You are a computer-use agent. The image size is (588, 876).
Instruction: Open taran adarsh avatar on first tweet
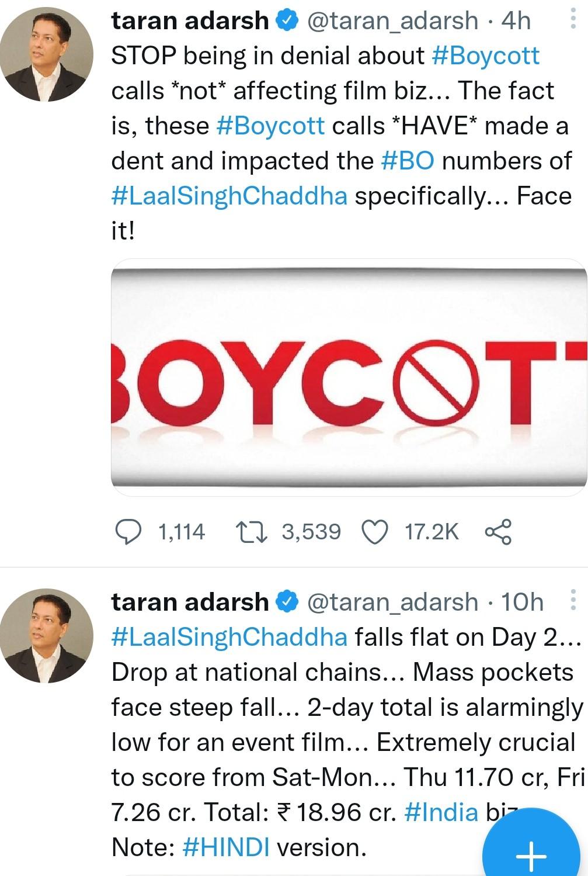tap(46, 55)
